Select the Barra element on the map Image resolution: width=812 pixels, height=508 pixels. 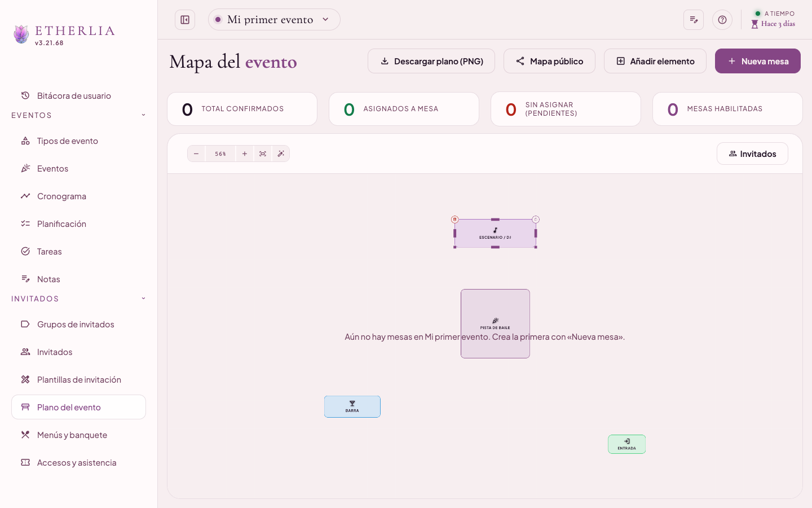pyautogui.click(x=352, y=406)
